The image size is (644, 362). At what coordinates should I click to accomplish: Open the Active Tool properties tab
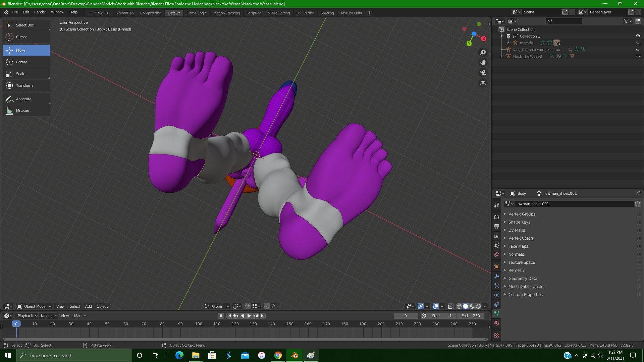(497, 205)
